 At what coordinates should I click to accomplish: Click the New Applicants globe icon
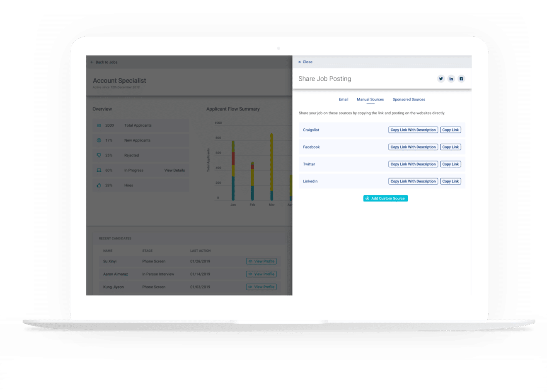[99, 140]
